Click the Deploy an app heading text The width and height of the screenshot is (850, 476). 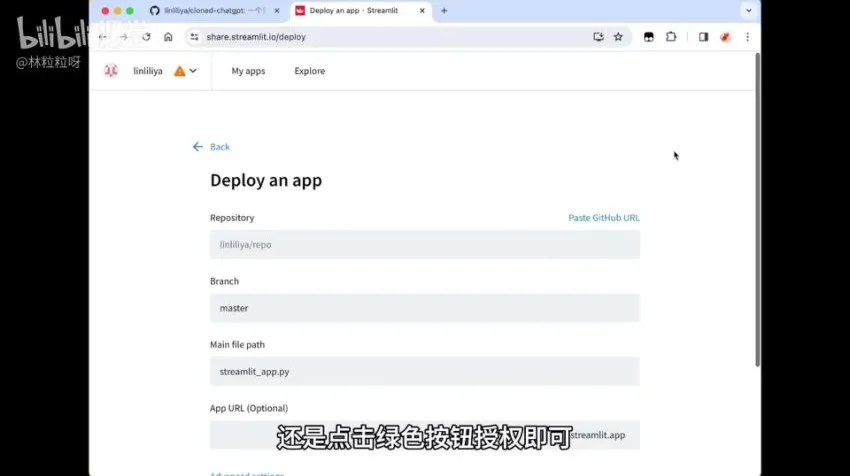click(266, 180)
